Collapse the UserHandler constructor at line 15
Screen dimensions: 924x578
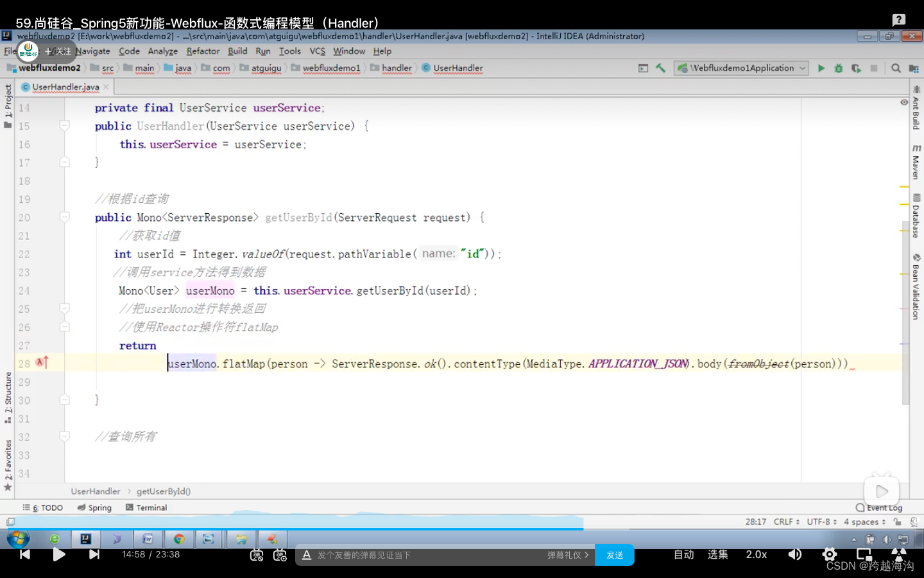(65, 126)
